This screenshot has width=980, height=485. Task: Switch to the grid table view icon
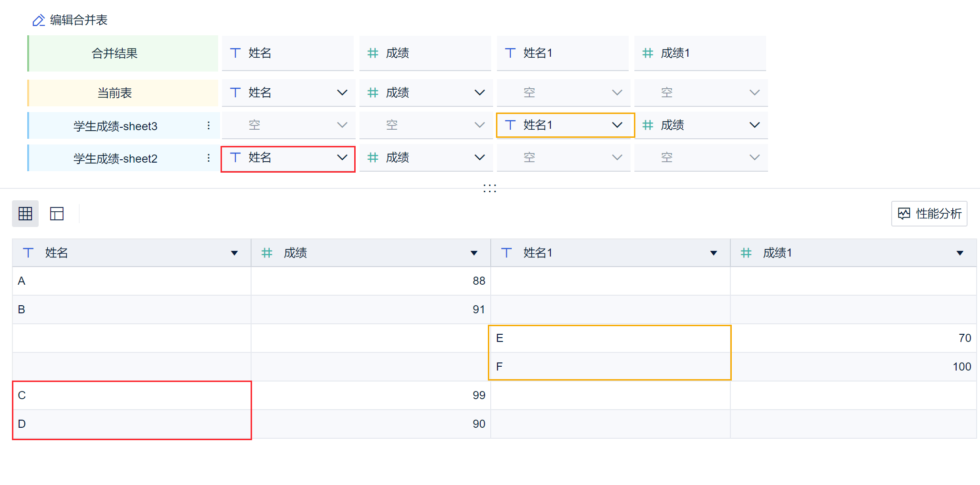tap(25, 214)
